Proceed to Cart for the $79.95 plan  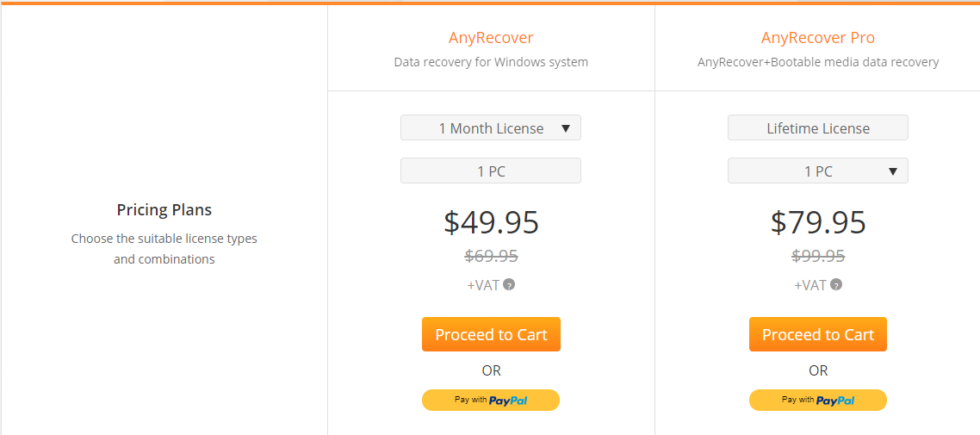click(x=817, y=334)
